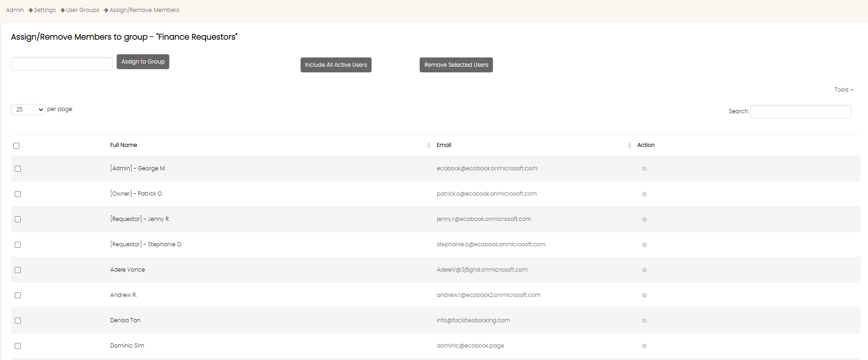Click the name [Owner] - Patrick O.

(137, 194)
